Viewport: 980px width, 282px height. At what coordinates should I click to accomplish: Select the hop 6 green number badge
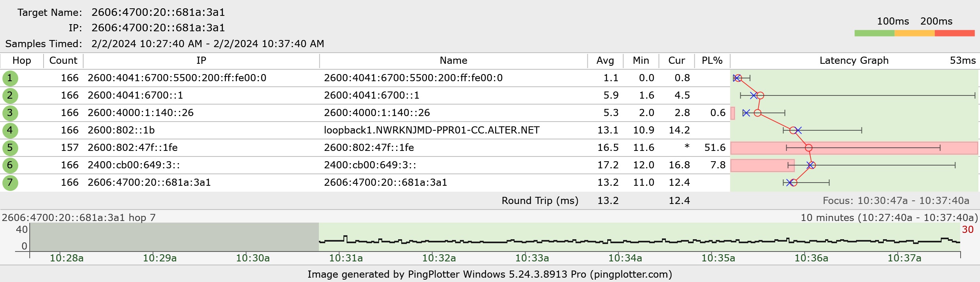[x=10, y=165]
